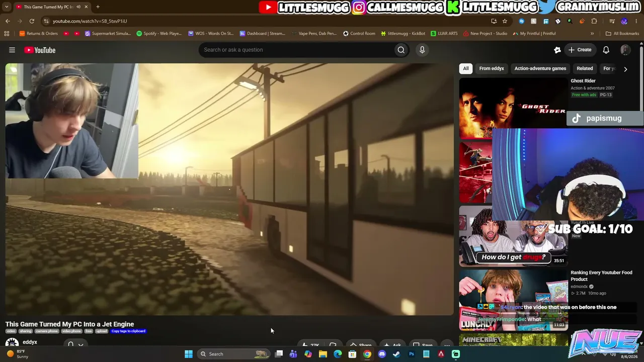This screenshot has height=362, width=644.
Task: Open a new browser tab
Action: pyautogui.click(x=98, y=7)
